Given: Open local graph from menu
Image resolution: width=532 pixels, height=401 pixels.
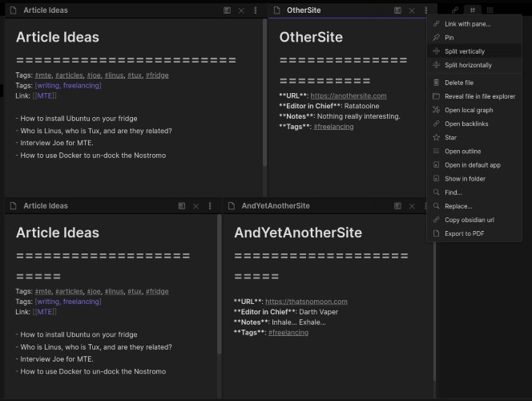Looking at the screenshot, I should (x=474, y=110).
